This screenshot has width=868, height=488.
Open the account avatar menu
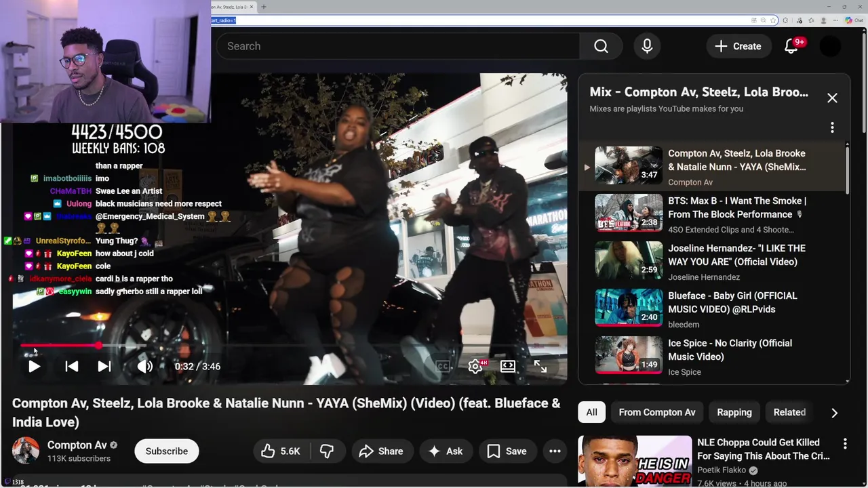830,46
